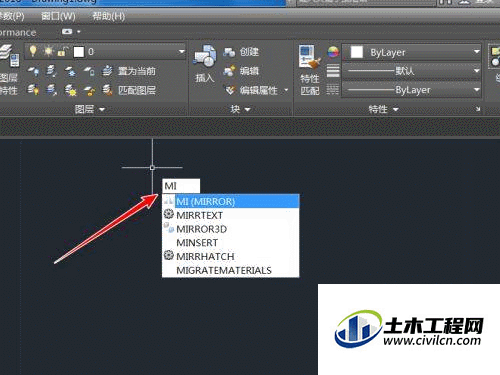Select MIRRHATCH suggestion
The image size is (500, 375).
click(231, 256)
